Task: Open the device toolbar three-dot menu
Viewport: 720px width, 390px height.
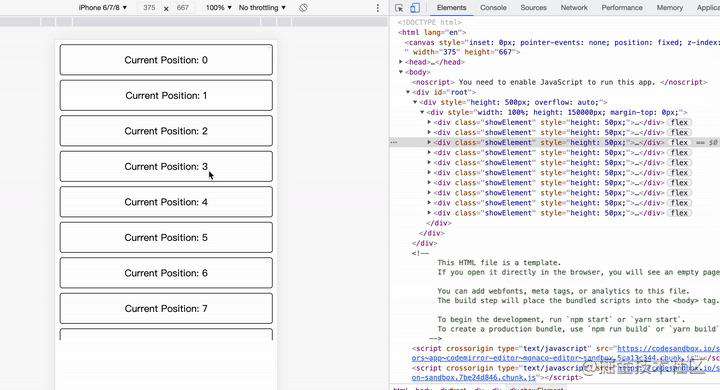Action: [x=377, y=8]
